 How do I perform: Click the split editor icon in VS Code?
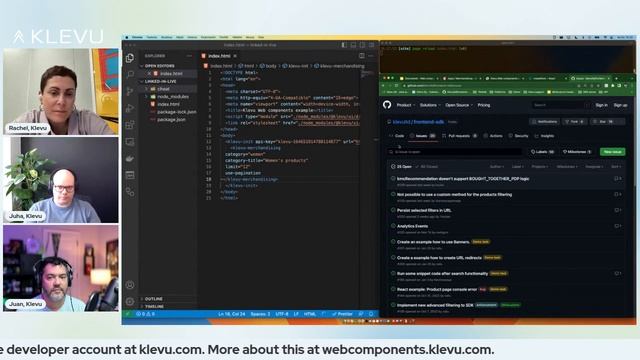(362, 56)
